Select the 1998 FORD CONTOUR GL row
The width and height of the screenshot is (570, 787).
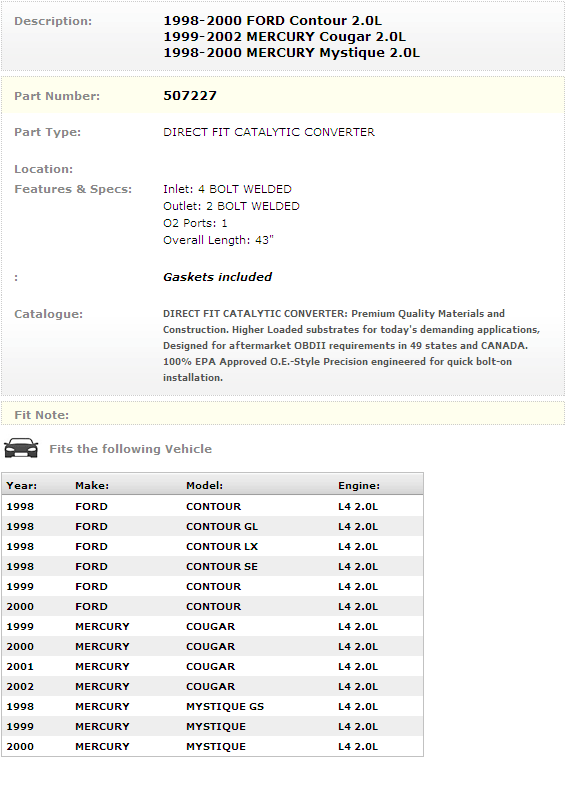click(212, 527)
